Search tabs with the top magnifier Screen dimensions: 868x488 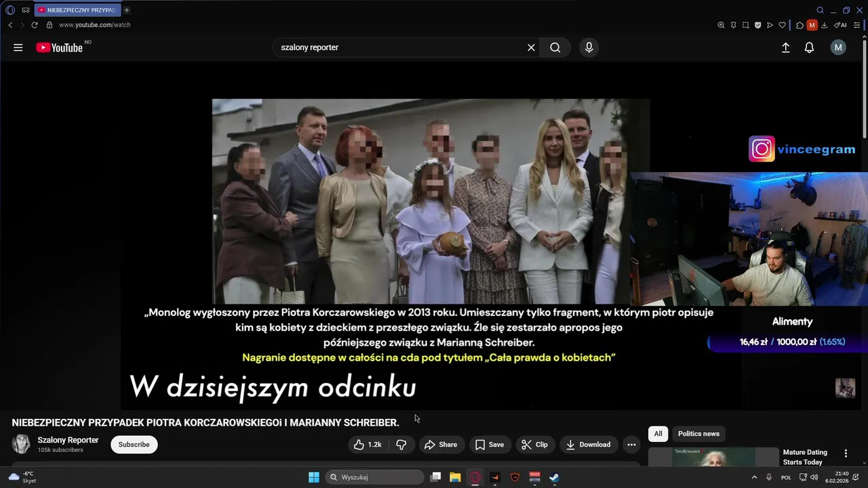(820, 10)
